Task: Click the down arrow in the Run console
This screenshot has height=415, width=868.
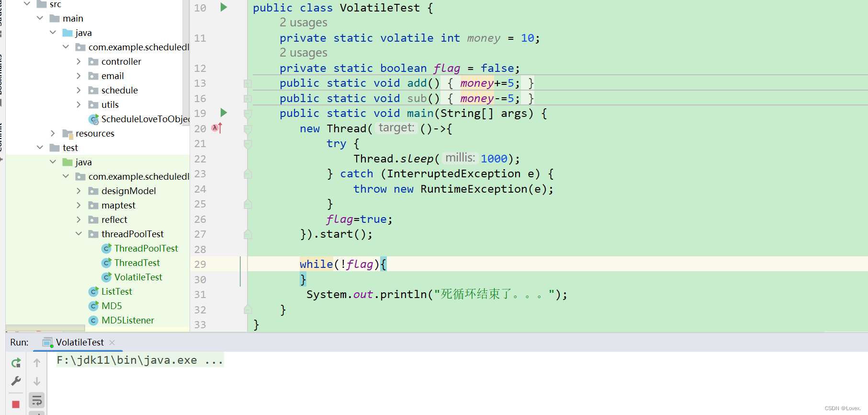Action: [x=37, y=381]
